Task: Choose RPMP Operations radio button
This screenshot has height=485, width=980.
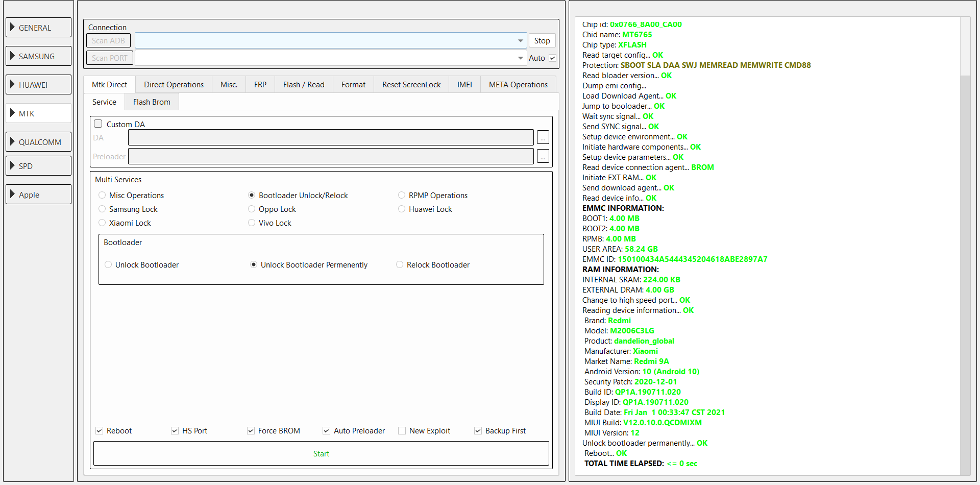Action: (402, 196)
